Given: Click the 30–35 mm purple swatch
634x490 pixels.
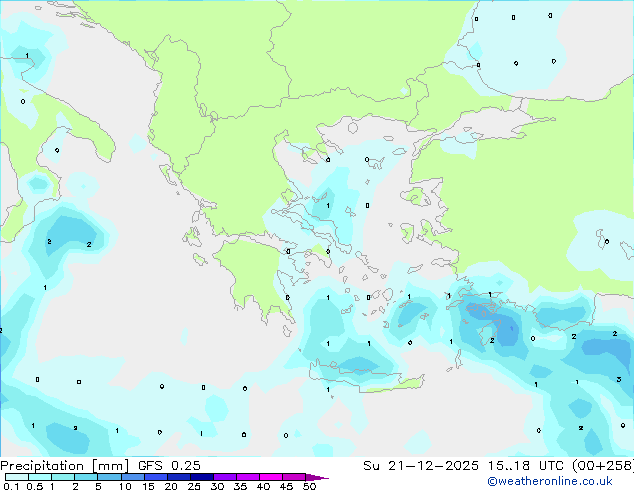Looking at the screenshot, I should coord(225,477).
